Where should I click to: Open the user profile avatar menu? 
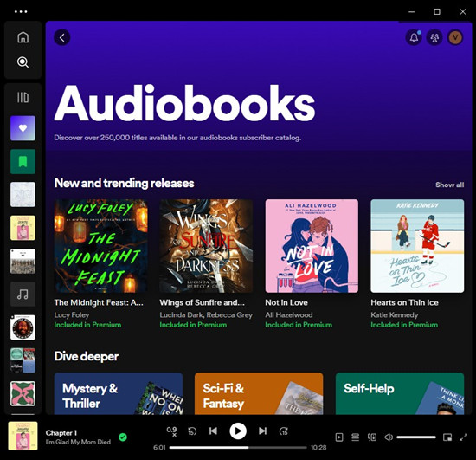click(x=455, y=37)
